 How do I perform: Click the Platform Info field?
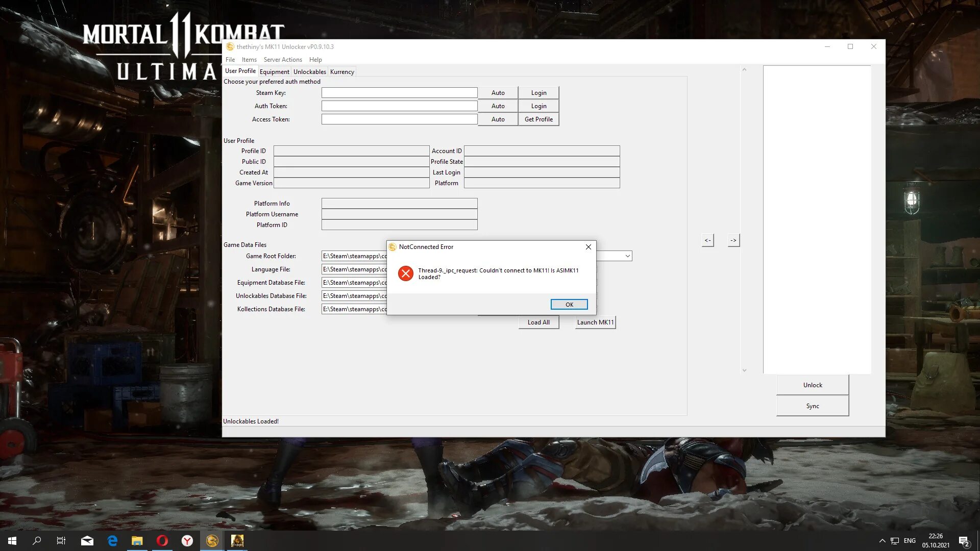[x=399, y=204]
